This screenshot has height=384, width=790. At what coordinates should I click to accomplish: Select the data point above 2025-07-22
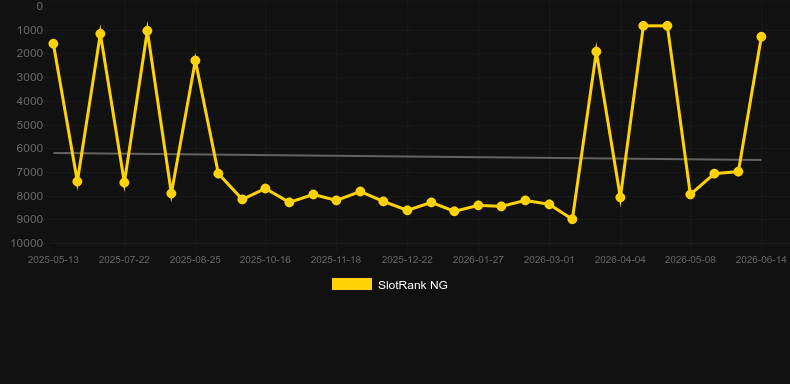(124, 182)
